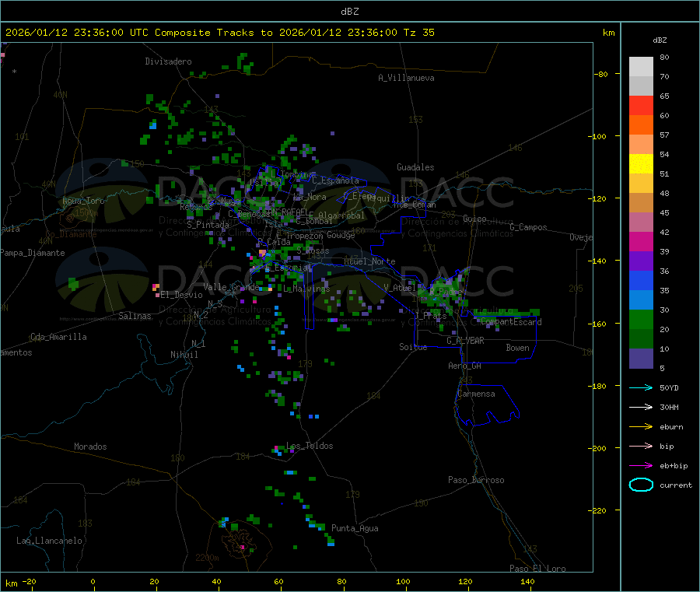The image size is (700, 592).
Task: Click the Punta_Agua place label
Action: (x=355, y=528)
